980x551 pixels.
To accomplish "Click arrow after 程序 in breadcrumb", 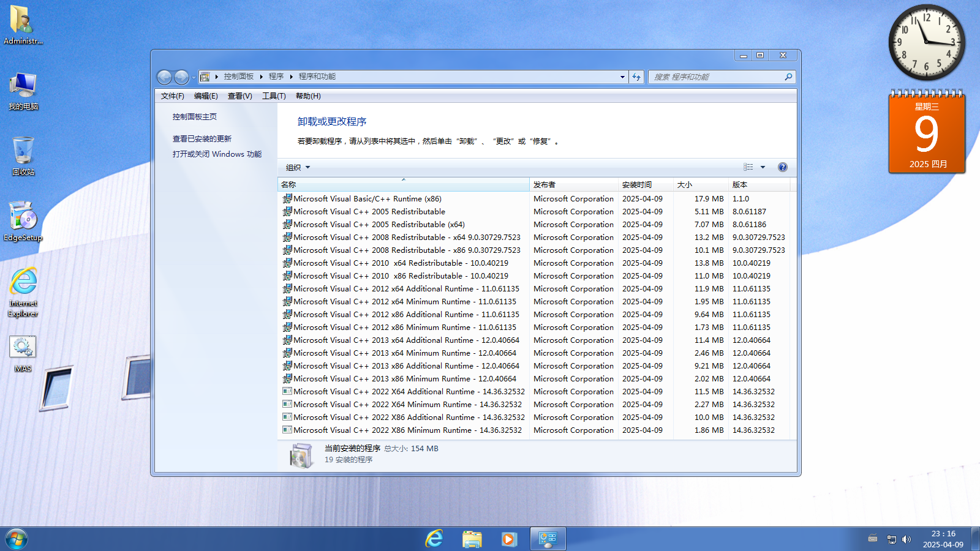I will coord(292,77).
